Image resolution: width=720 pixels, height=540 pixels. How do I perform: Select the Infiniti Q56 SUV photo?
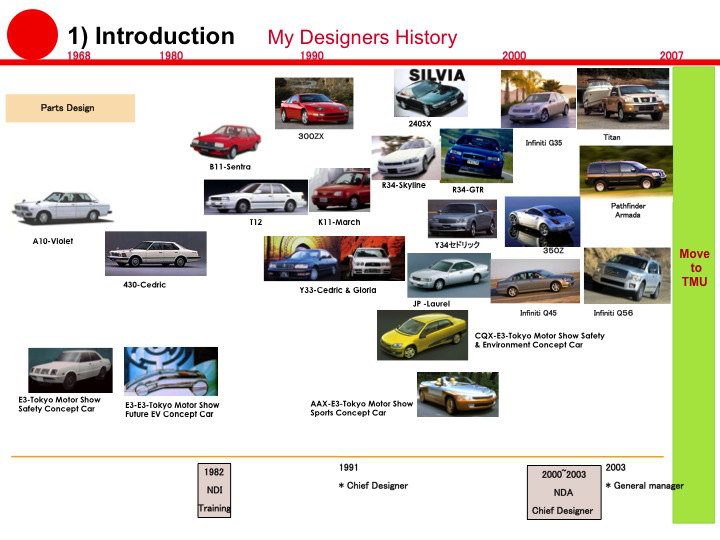[x=627, y=276]
